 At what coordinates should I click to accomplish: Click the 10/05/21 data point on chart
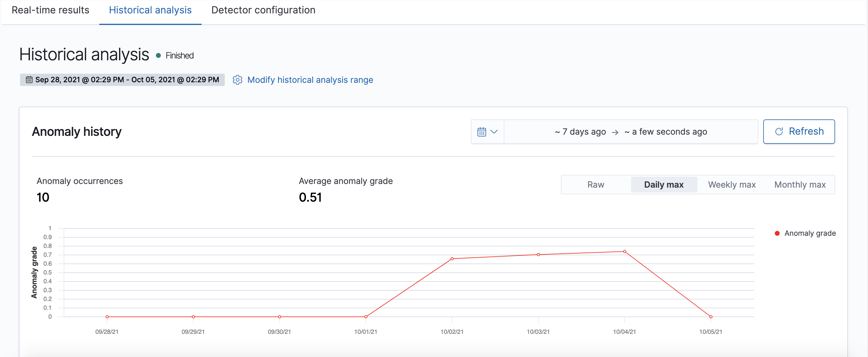pos(711,317)
